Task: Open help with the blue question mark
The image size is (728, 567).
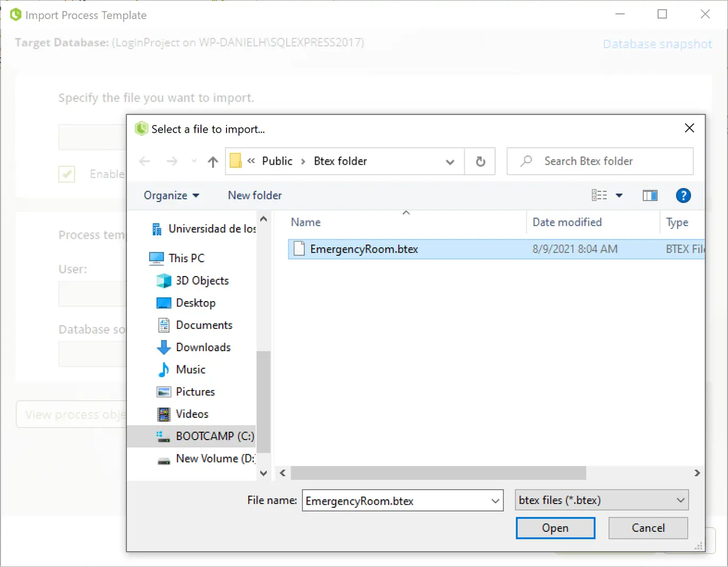Action: [x=683, y=196]
